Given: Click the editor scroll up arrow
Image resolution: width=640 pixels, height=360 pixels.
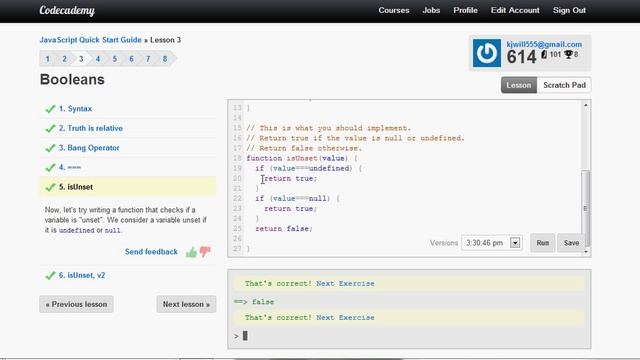Looking at the screenshot, I should click(x=586, y=105).
